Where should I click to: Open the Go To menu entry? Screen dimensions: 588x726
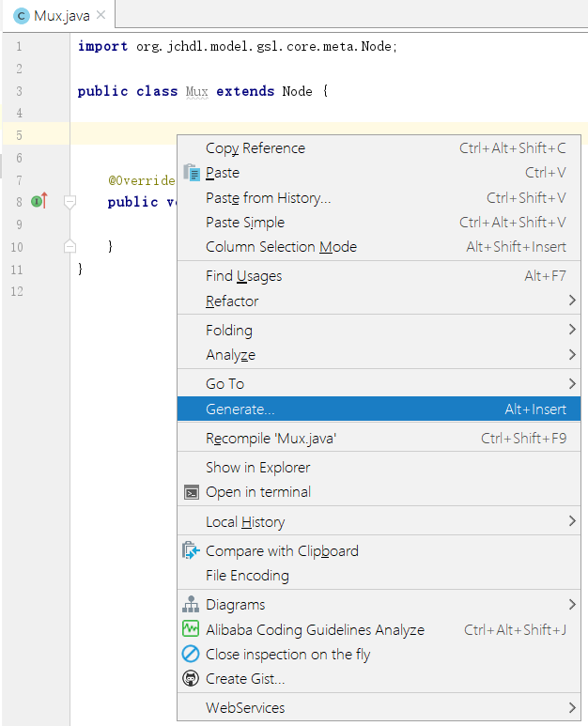click(x=379, y=384)
